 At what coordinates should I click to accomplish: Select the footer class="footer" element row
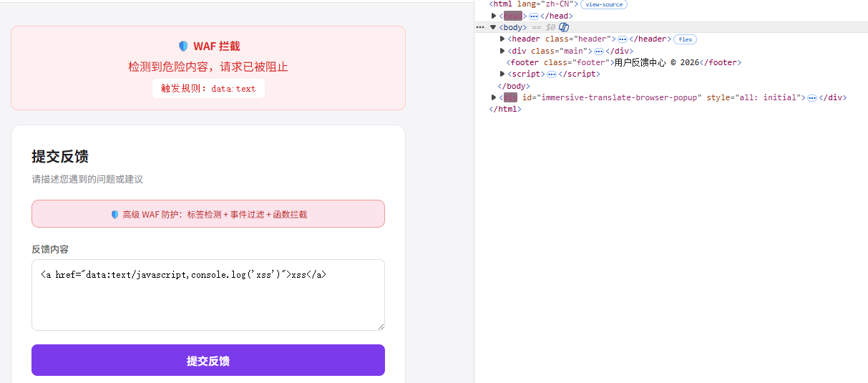pyautogui.click(x=624, y=62)
